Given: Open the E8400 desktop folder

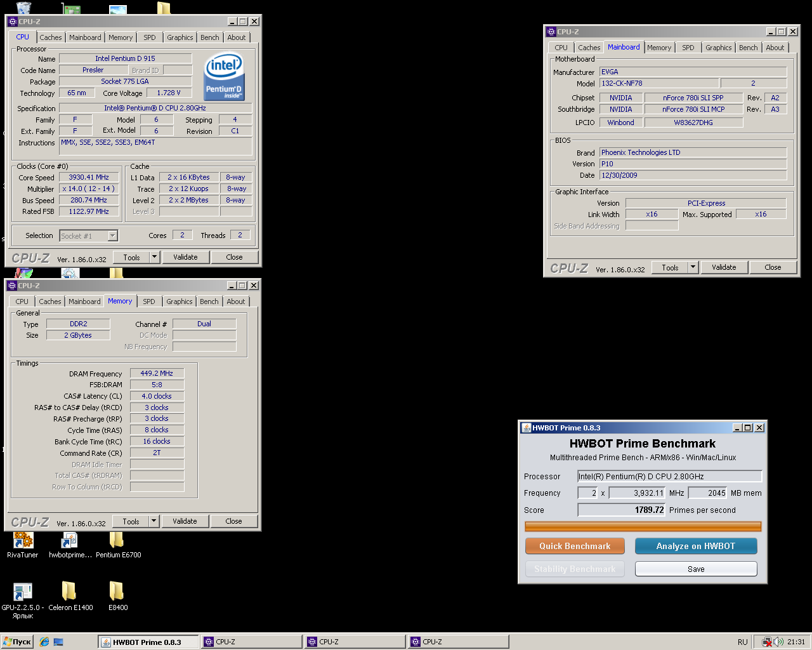Looking at the screenshot, I should coord(117,592).
